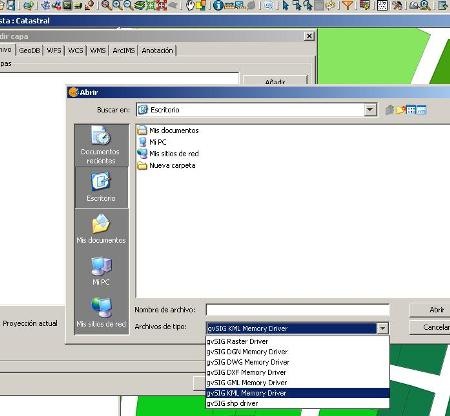450x416 pixels.
Task: Choose gvSIG DGN Memory Driver option
Action: click(x=297, y=352)
